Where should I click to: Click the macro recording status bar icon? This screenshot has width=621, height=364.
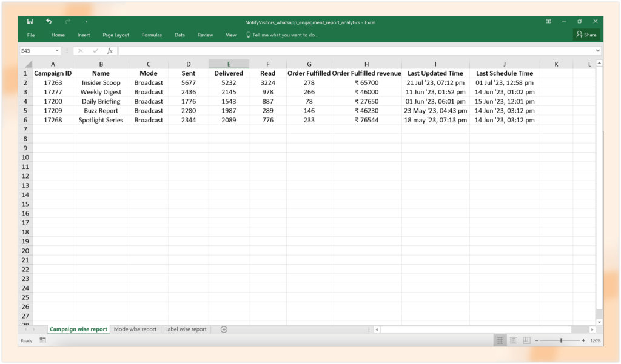pyautogui.click(x=43, y=341)
